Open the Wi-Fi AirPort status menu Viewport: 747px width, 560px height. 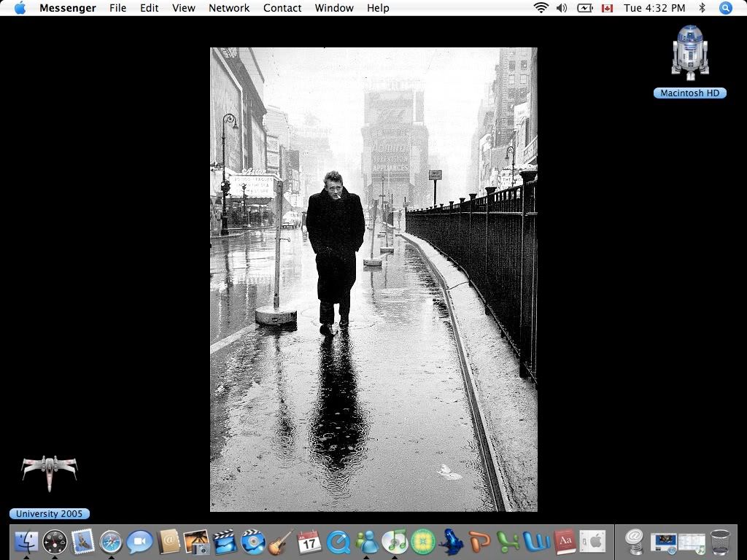(x=541, y=7)
